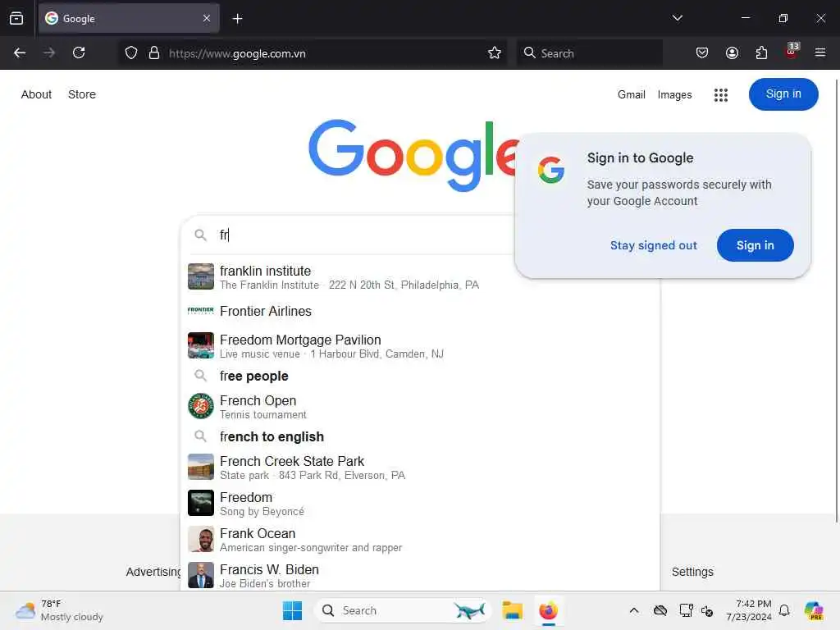Select the French Open suggestion
840x630 pixels.
[420, 407]
